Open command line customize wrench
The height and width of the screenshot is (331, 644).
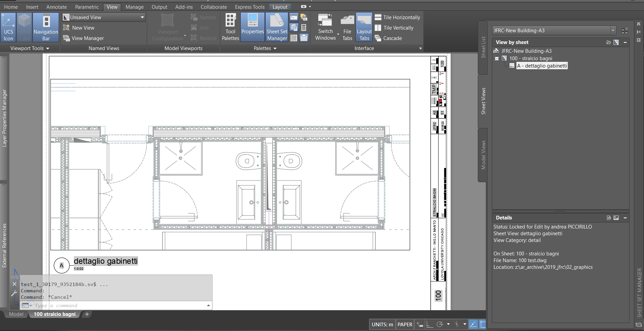coord(14,293)
